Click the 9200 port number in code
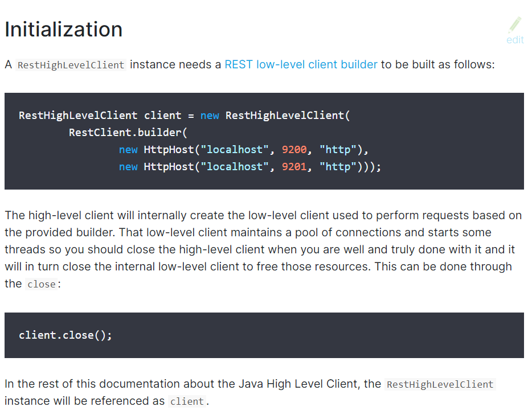 coord(294,150)
